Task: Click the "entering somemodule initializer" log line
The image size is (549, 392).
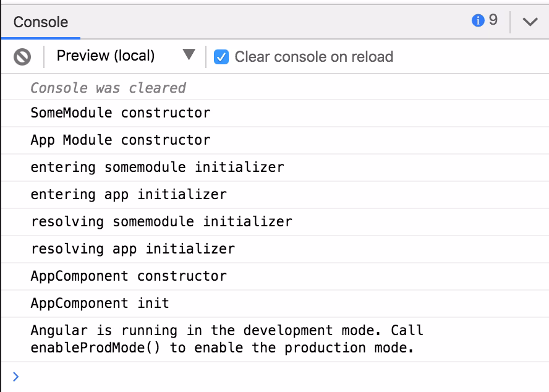Action: [x=157, y=168]
